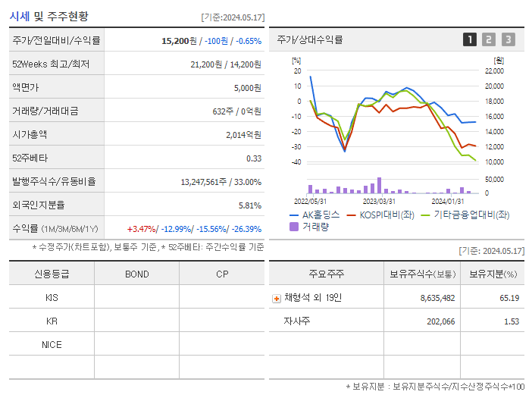Select the 시세 및 주주현황 heading
Image resolution: width=532 pixels, height=398 pixels.
point(49,16)
